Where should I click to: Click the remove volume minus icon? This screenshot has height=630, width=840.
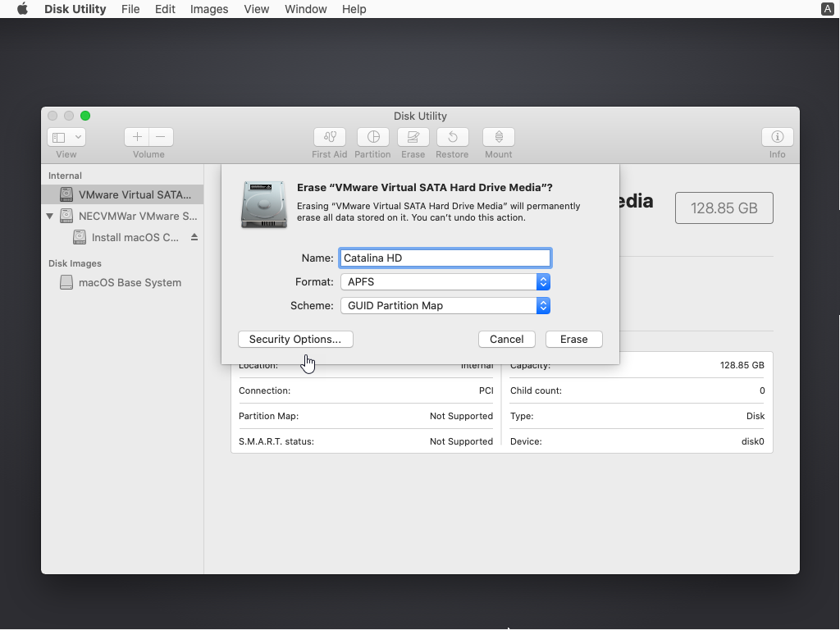tap(161, 137)
